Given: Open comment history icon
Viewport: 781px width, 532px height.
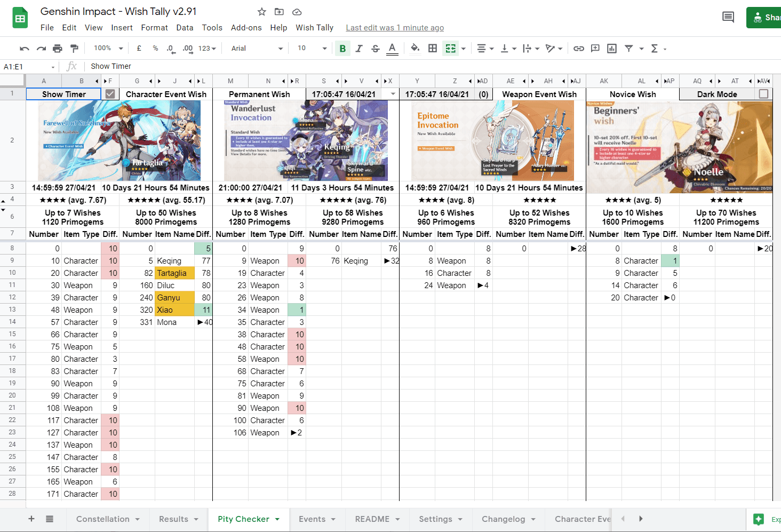Looking at the screenshot, I should pos(728,17).
